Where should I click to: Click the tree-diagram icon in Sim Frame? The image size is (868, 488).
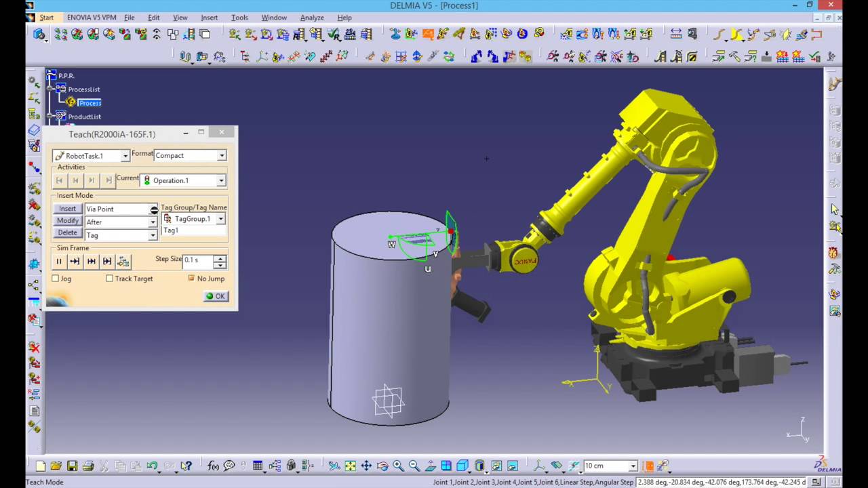tap(123, 261)
